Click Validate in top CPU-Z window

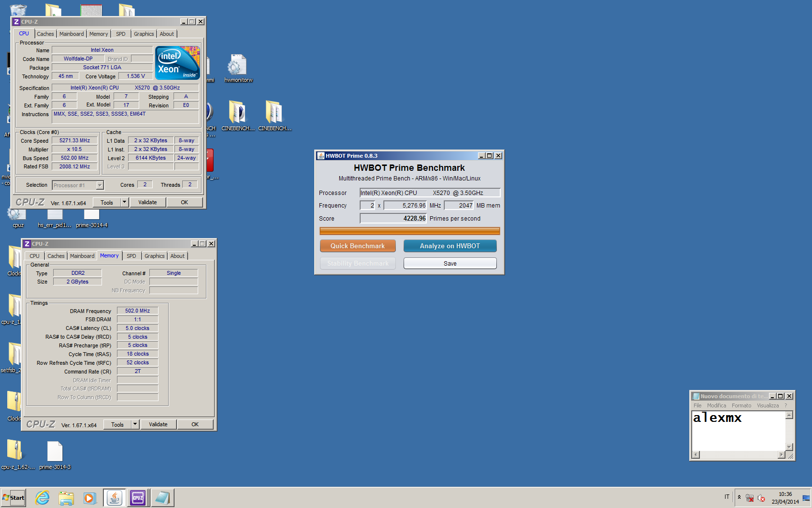(x=147, y=202)
